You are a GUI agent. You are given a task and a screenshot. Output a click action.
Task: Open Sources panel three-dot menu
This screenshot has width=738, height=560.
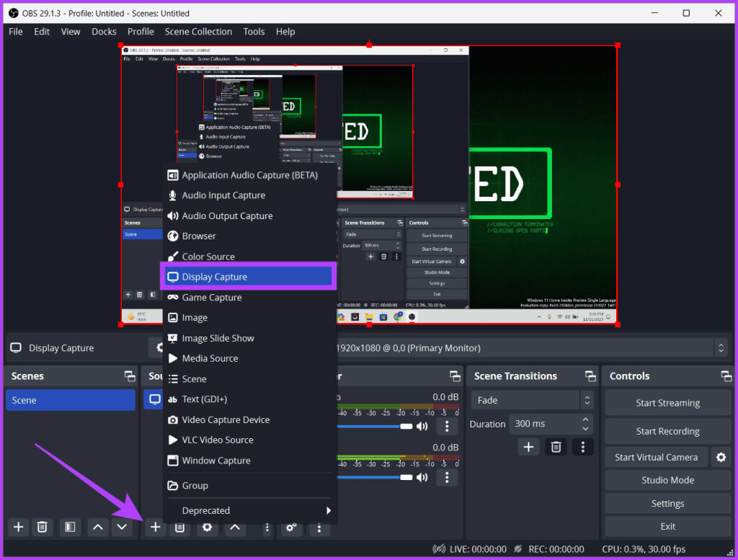[267, 528]
